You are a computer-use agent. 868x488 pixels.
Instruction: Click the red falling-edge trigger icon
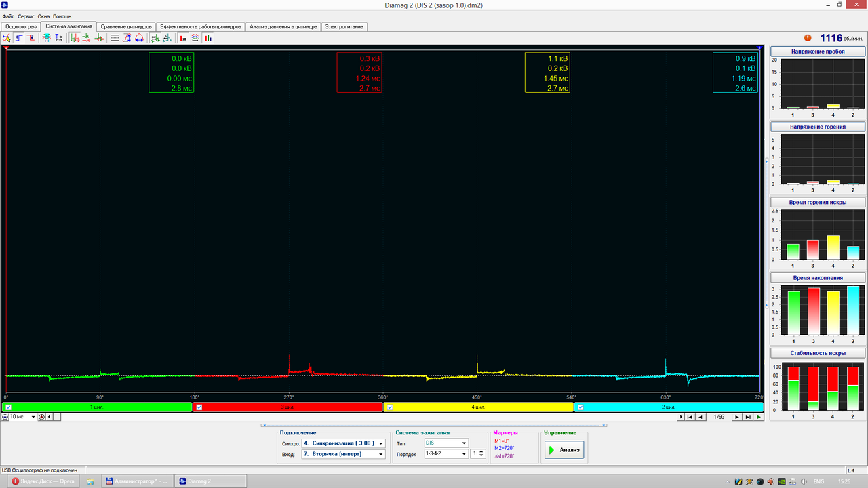(x=31, y=38)
